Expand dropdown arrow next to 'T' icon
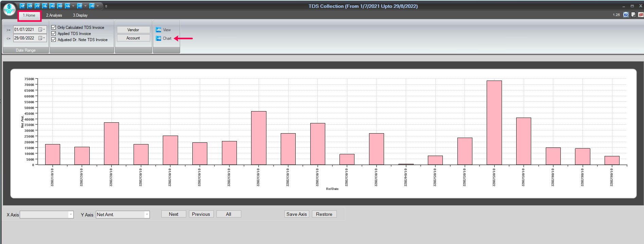Viewport: 644px width, 244px height. (x=85, y=6)
